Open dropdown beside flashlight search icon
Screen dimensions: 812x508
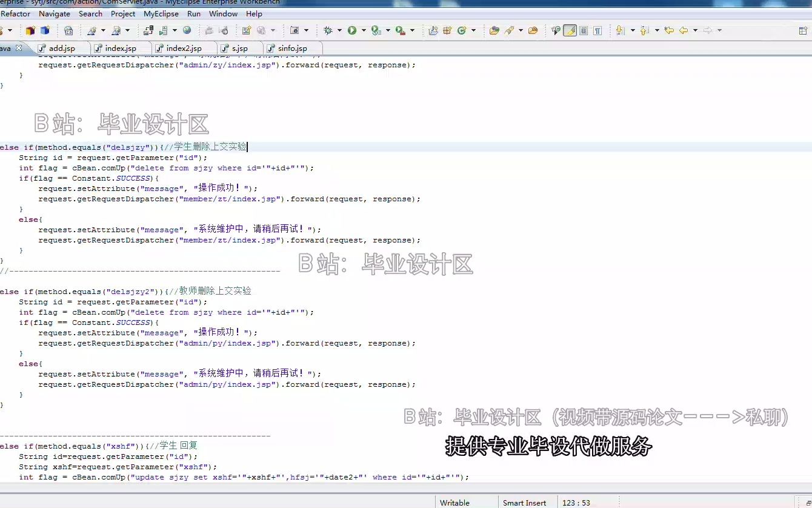[521, 30]
